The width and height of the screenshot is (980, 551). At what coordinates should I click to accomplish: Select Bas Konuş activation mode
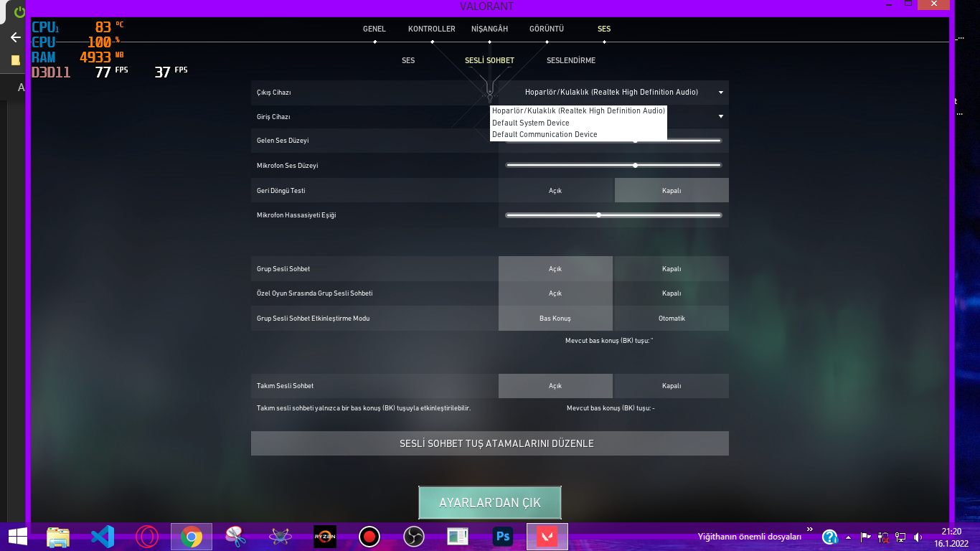pyautogui.click(x=555, y=319)
